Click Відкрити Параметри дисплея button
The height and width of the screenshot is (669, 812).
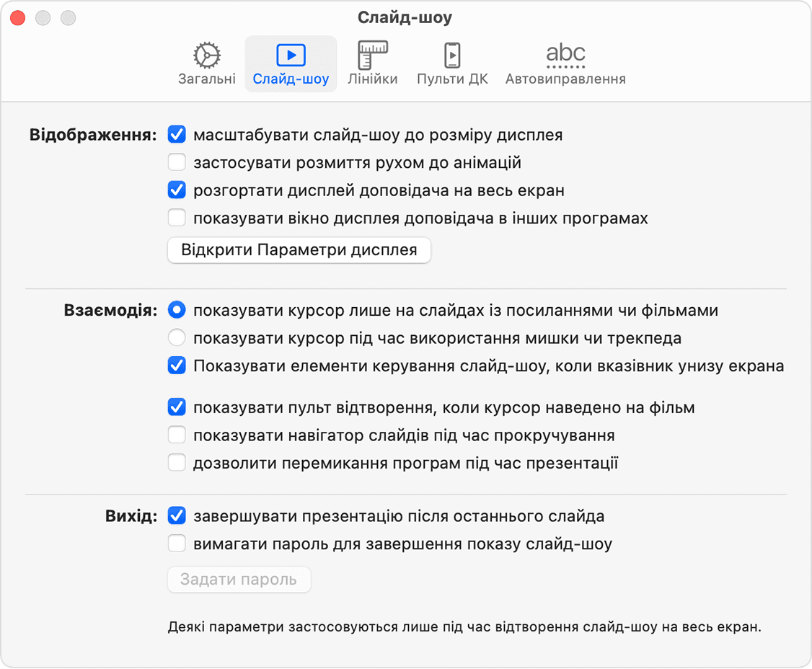coord(299,250)
